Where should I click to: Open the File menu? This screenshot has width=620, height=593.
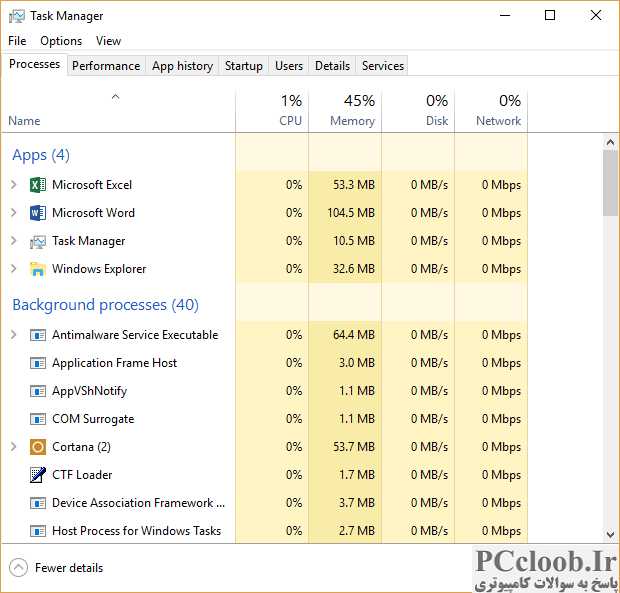point(17,41)
